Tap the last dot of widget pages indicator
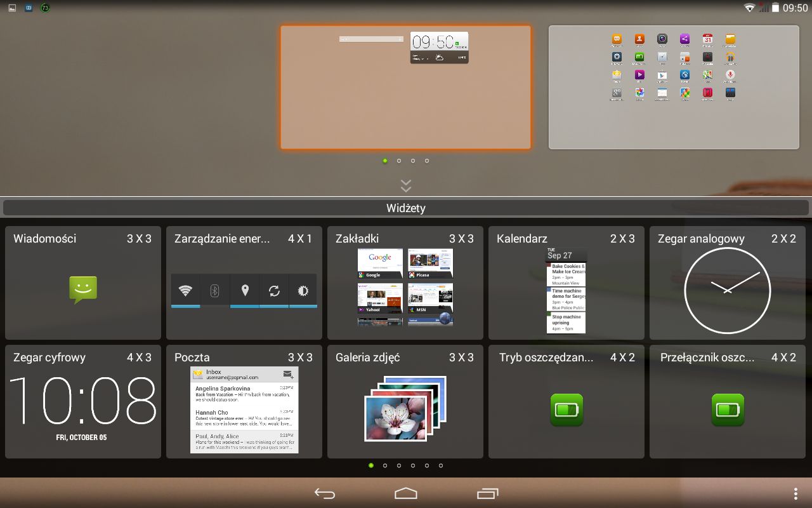The width and height of the screenshot is (812, 508). click(x=441, y=465)
